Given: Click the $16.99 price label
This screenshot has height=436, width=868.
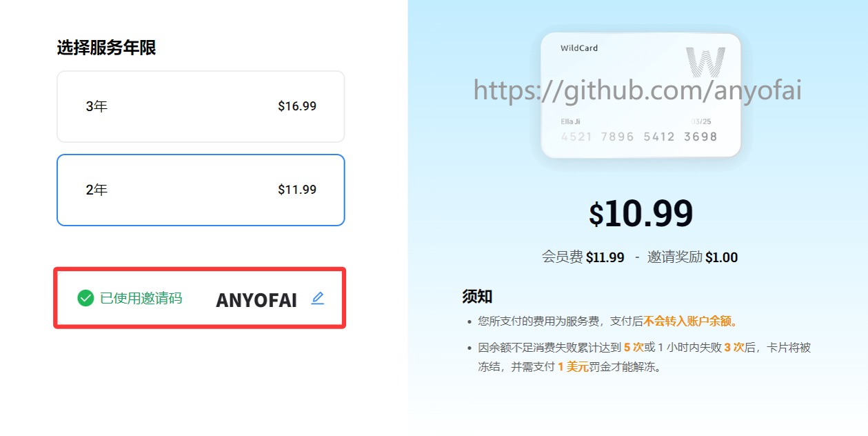Looking at the screenshot, I should click(x=297, y=106).
